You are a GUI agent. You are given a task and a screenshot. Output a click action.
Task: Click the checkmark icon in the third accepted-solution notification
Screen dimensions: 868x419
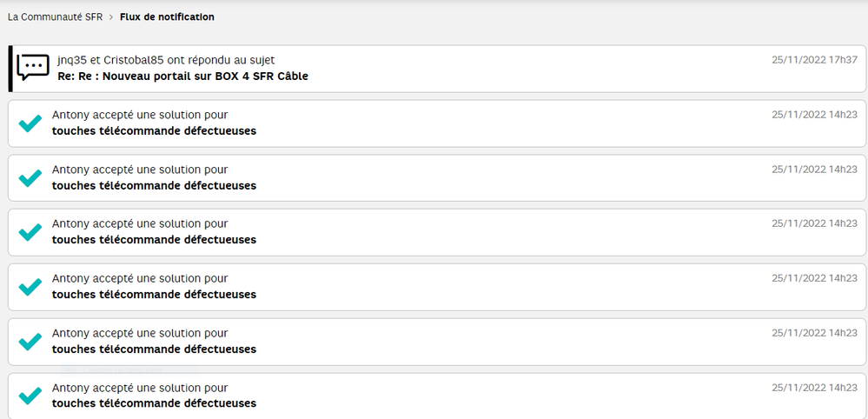[x=30, y=232]
